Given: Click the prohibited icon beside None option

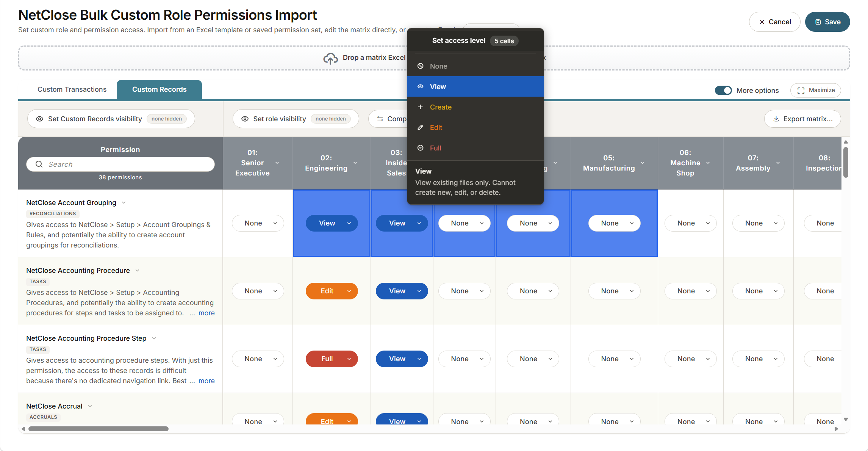Looking at the screenshot, I should 420,66.
